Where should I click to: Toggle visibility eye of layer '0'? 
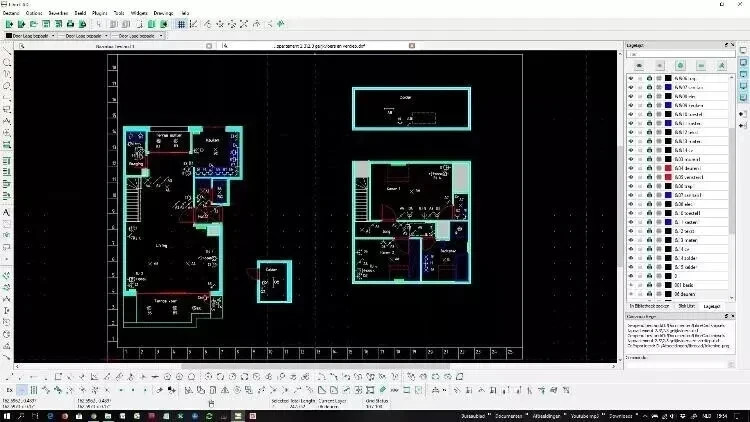[x=630, y=276]
